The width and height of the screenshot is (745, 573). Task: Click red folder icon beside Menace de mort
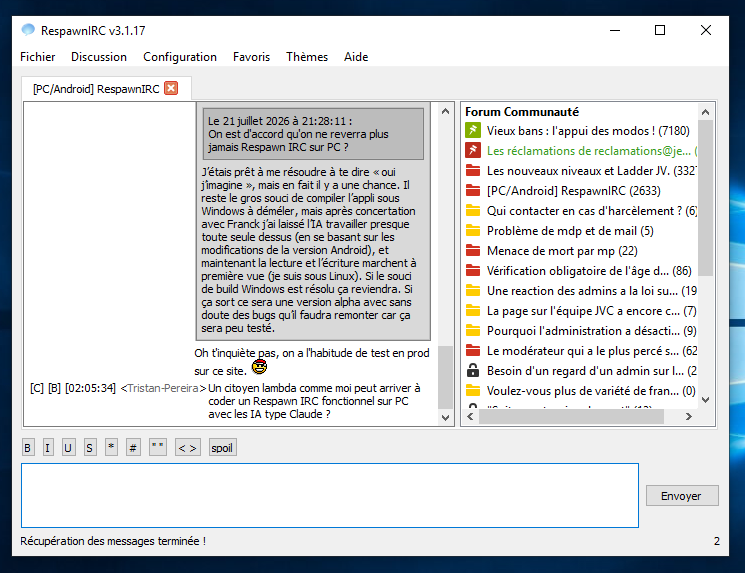473,250
